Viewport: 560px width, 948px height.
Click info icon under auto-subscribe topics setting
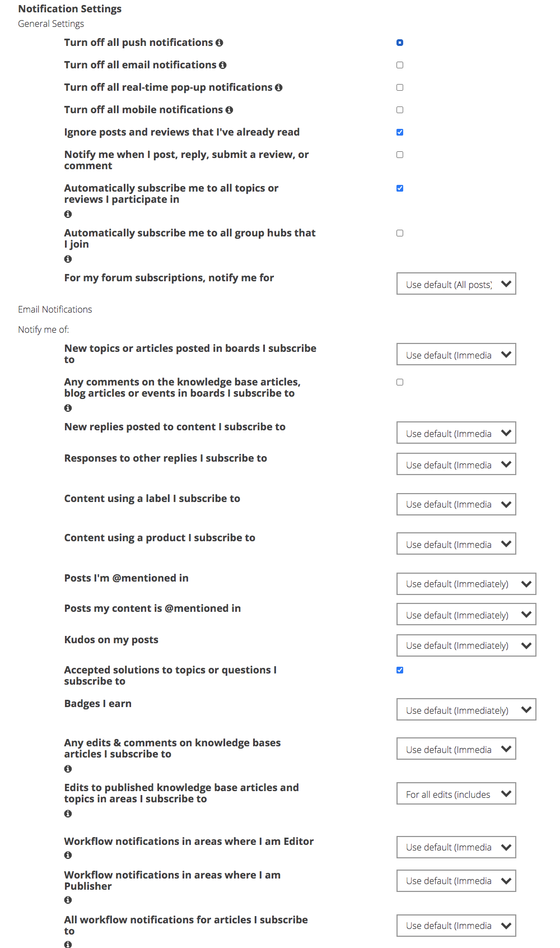[x=68, y=214]
